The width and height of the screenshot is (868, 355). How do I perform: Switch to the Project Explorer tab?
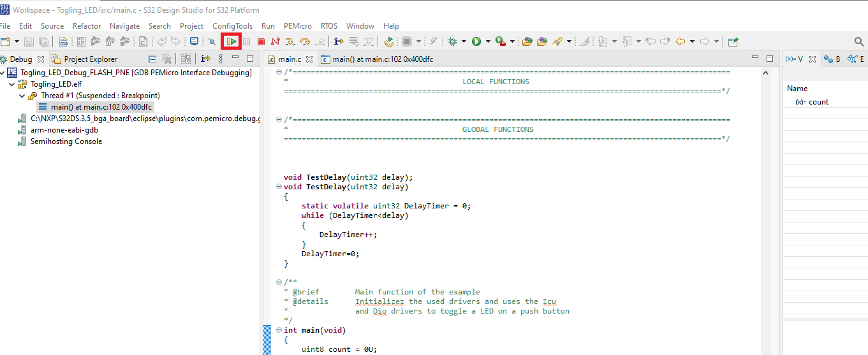90,59
